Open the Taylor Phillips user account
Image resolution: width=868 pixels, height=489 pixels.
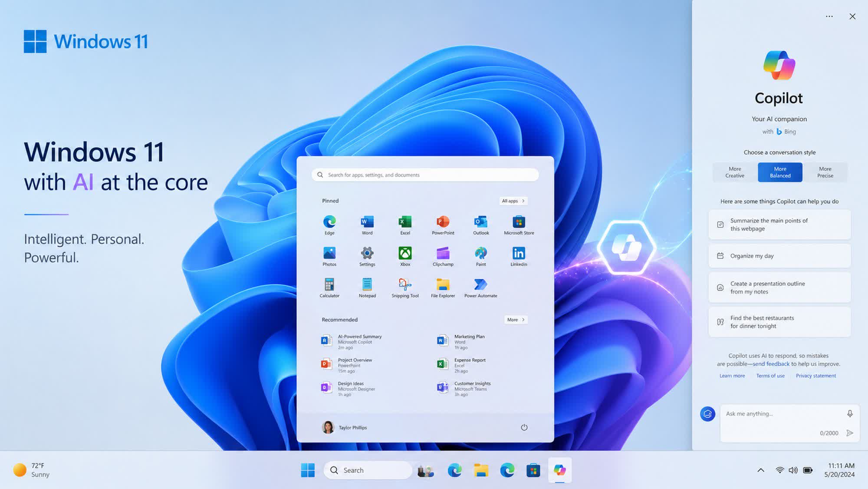(344, 427)
